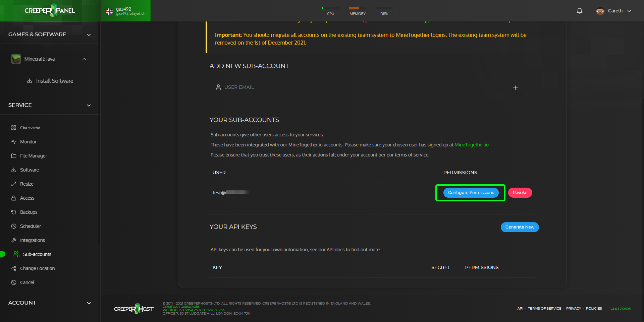
Task: Click the CreeperPanel logo
Action: point(50,10)
